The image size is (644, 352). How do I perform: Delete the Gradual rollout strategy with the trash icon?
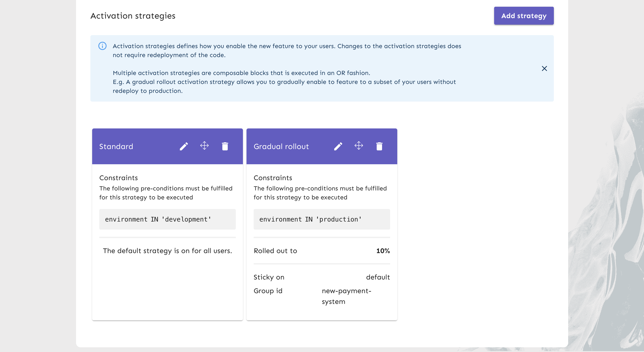pyautogui.click(x=379, y=146)
